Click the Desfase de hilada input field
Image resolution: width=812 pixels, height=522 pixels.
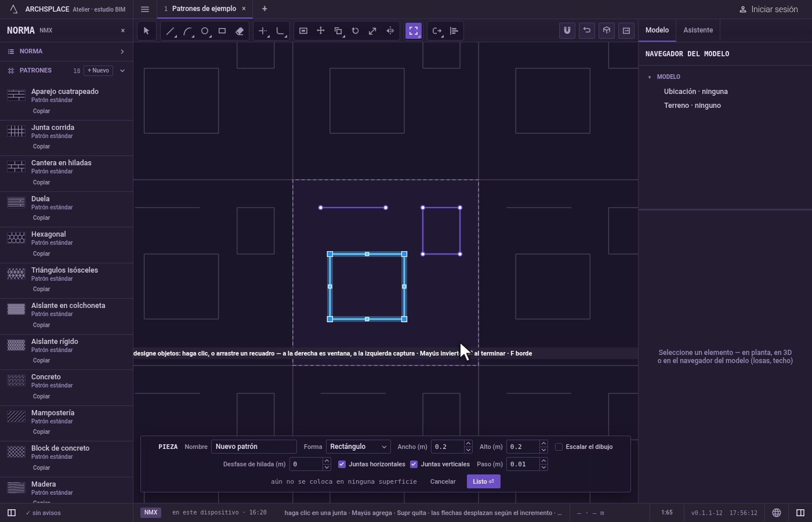306,464
